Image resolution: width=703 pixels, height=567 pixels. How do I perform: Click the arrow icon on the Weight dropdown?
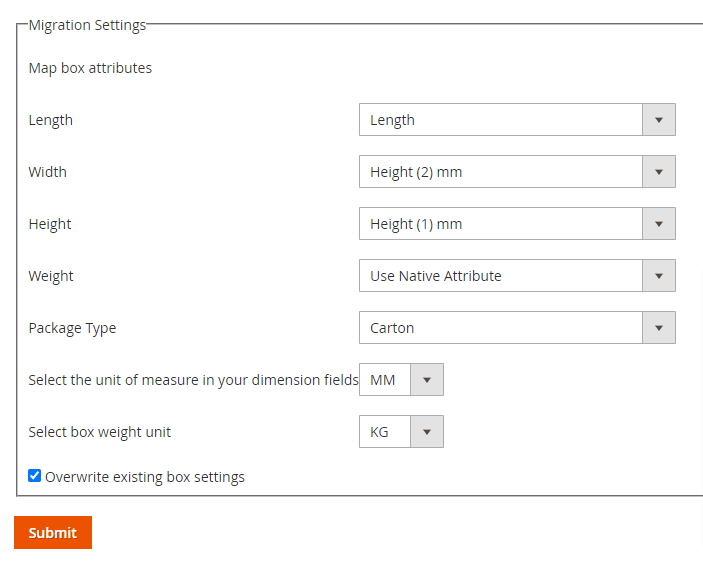point(658,276)
